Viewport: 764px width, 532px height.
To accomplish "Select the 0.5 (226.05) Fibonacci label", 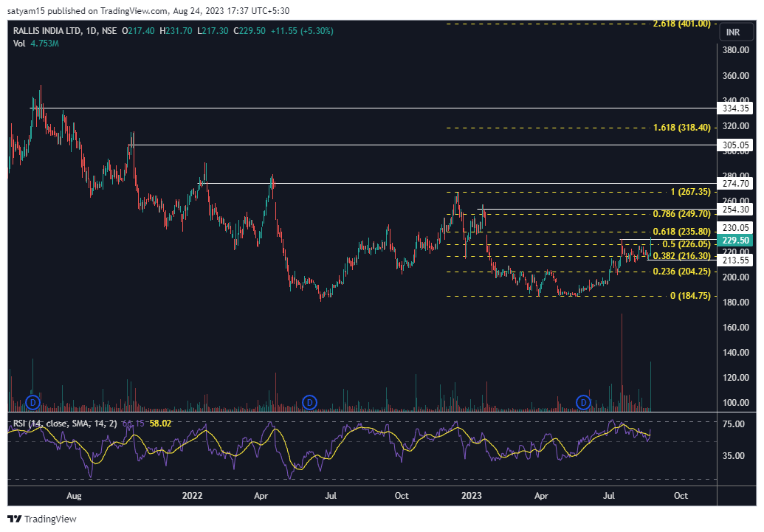I will pyautogui.click(x=686, y=244).
